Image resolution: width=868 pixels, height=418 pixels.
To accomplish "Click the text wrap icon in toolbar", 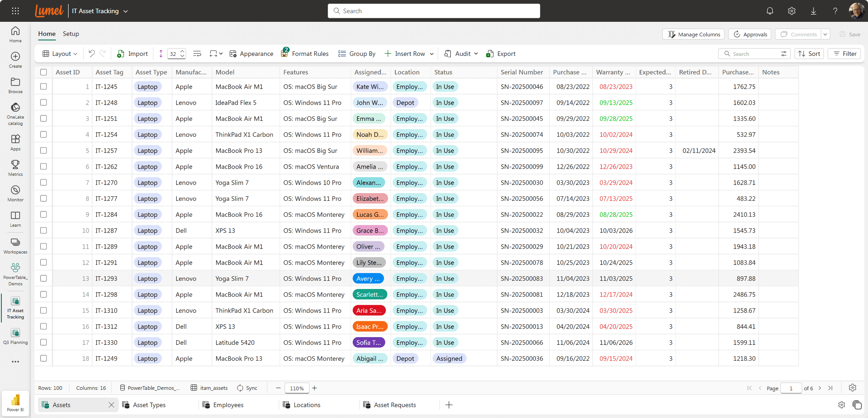I will [x=197, y=54].
